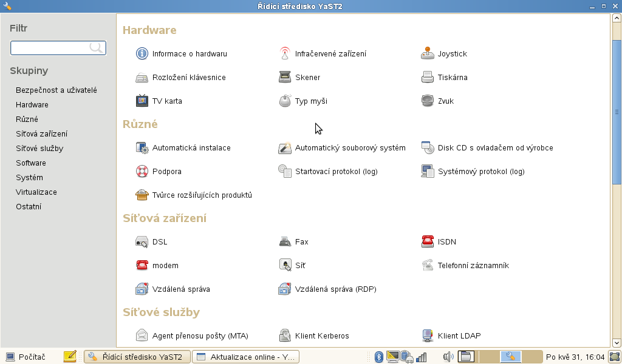The height and width of the screenshot is (364, 622).
Task: Open the Síť network icon
Action: tap(285, 265)
